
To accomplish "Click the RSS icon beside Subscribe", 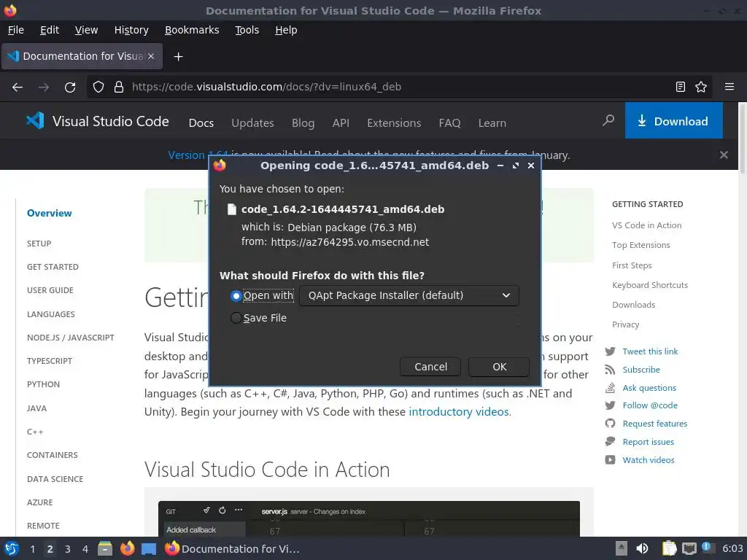I will click(611, 370).
